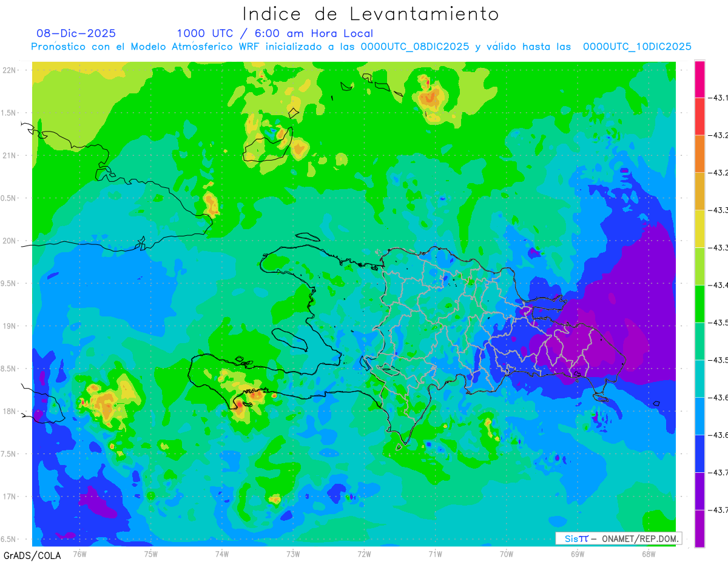This screenshot has width=728, height=562.
Task: Choose the light blue legend swatch
Action: click(x=699, y=416)
